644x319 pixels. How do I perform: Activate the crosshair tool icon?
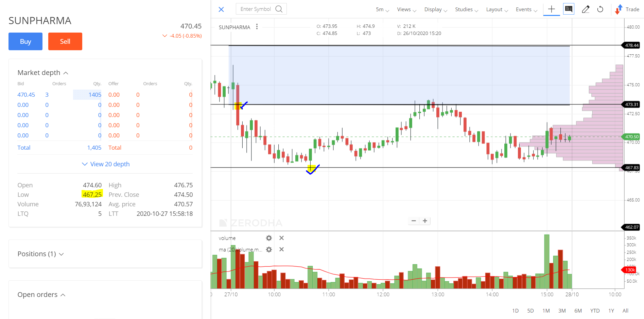tap(552, 9)
